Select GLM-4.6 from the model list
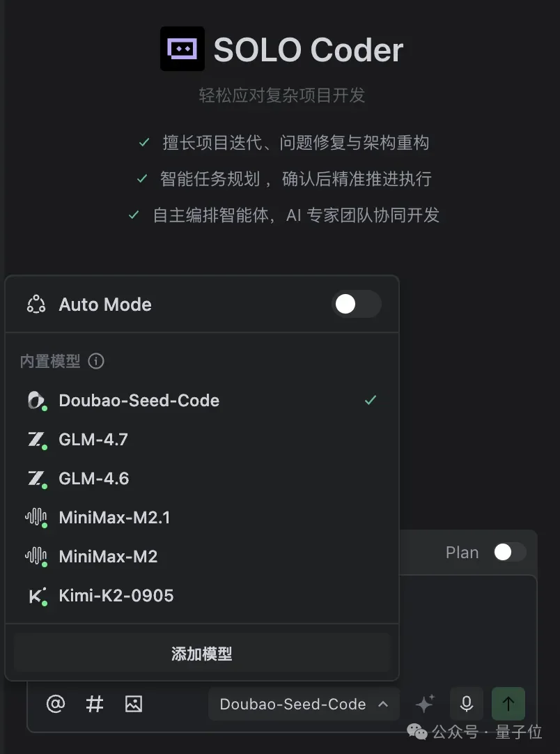The width and height of the screenshot is (560, 754). click(93, 478)
